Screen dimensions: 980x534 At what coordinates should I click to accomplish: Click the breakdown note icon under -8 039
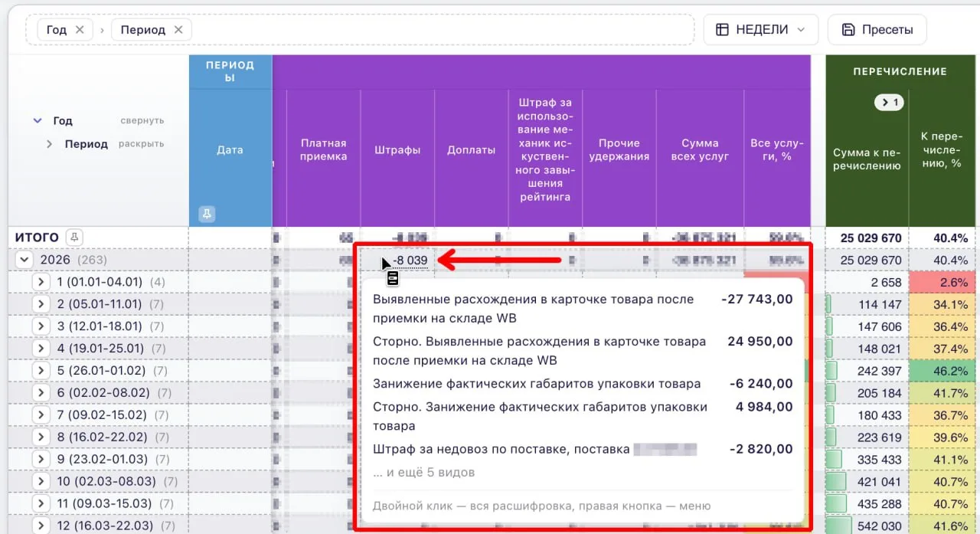(393, 278)
